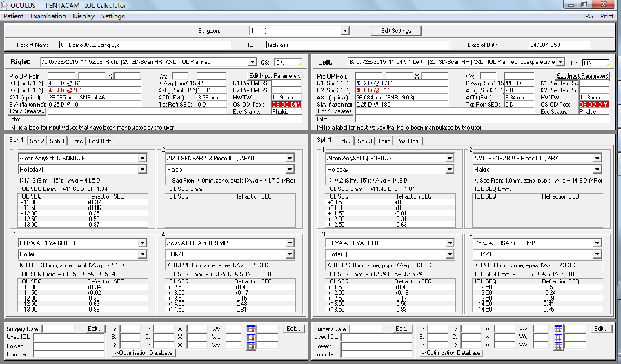Click Print in the menu bar
This screenshot has height=364, width=621.
coord(607,17)
